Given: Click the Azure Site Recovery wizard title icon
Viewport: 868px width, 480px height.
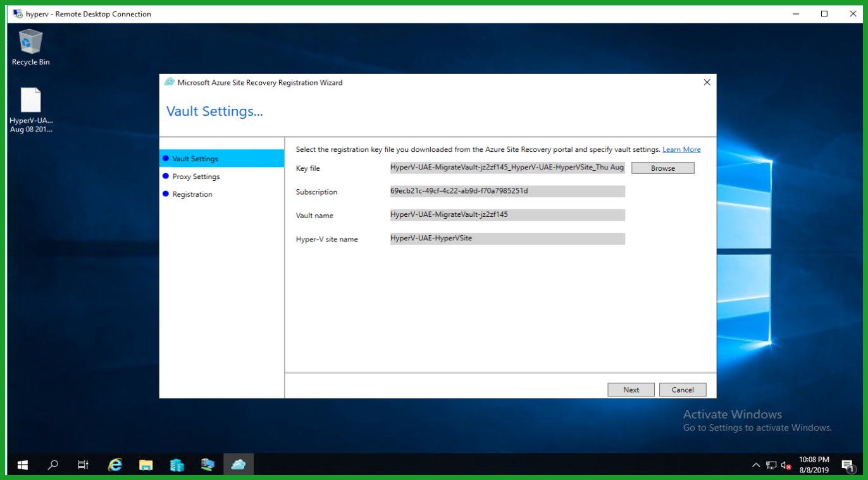Looking at the screenshot, I should [170, 82].
